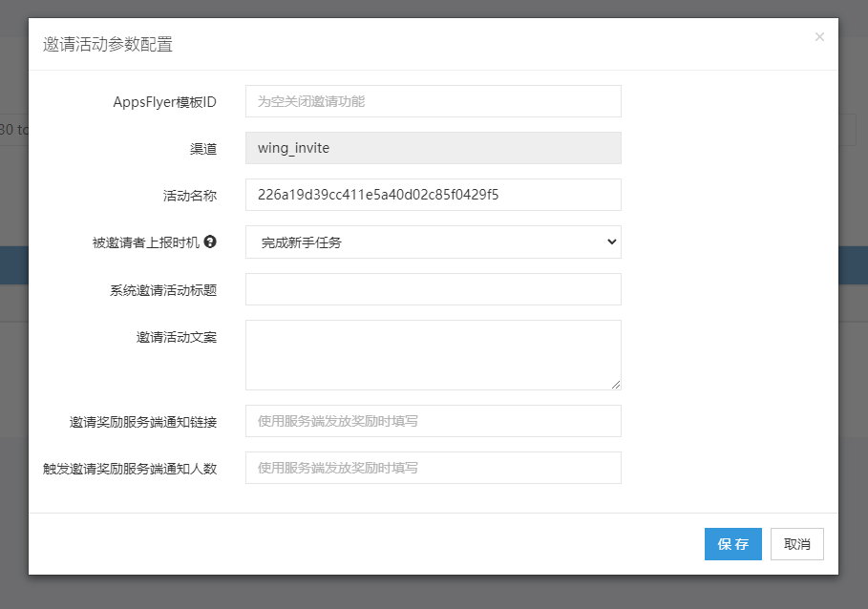Click the AppsFlyer模板ID label

pyautogui.click(x=164, y=102)
